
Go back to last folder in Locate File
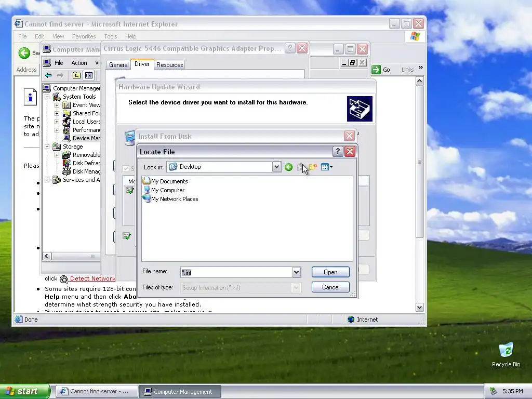(289, 167)
